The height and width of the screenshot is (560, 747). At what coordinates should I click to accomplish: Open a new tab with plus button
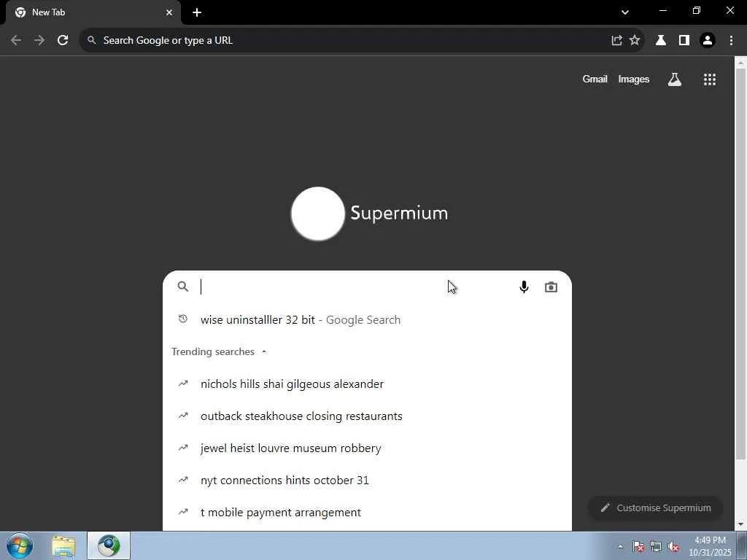pos(197,12)
